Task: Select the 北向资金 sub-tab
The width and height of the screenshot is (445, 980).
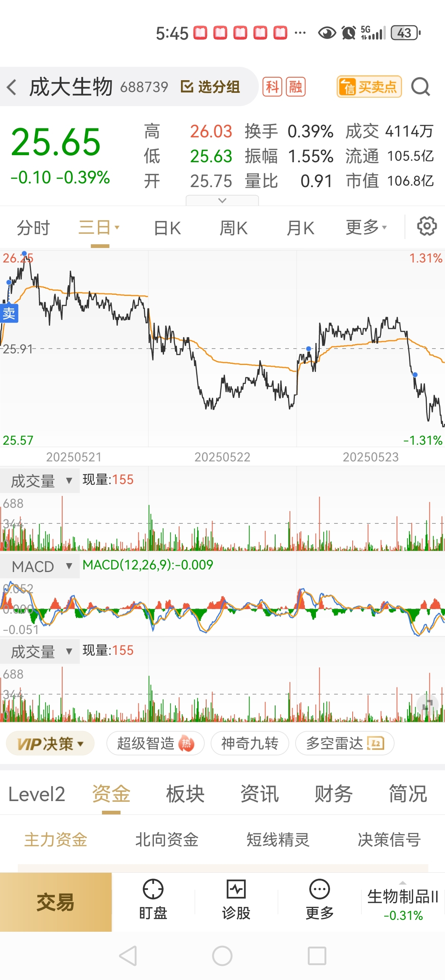Action: coord(167,840)
